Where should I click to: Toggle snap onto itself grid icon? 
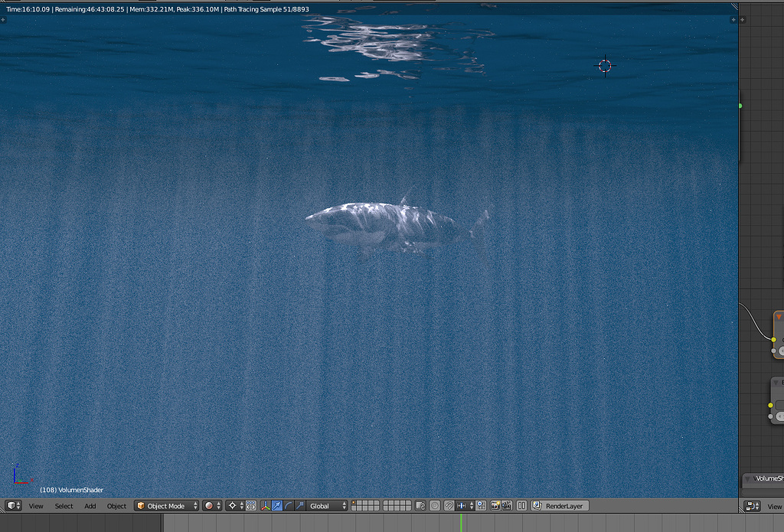tap(481, 505)
